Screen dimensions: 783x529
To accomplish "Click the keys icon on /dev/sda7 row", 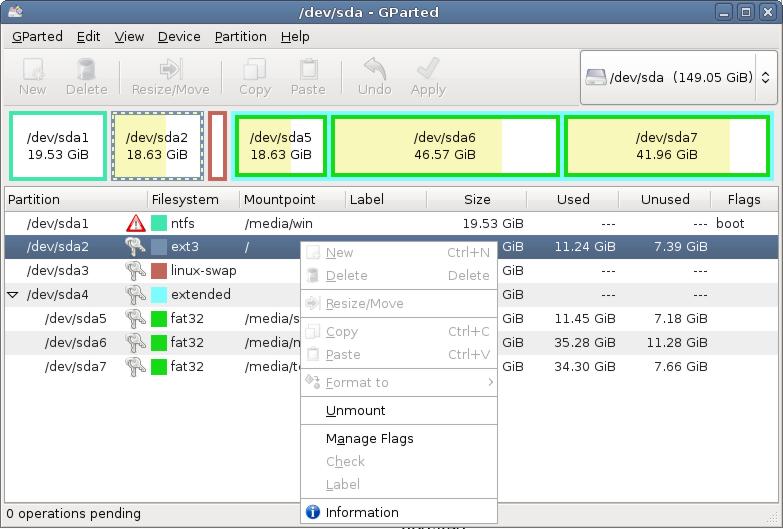I will (x=135, y=366).
